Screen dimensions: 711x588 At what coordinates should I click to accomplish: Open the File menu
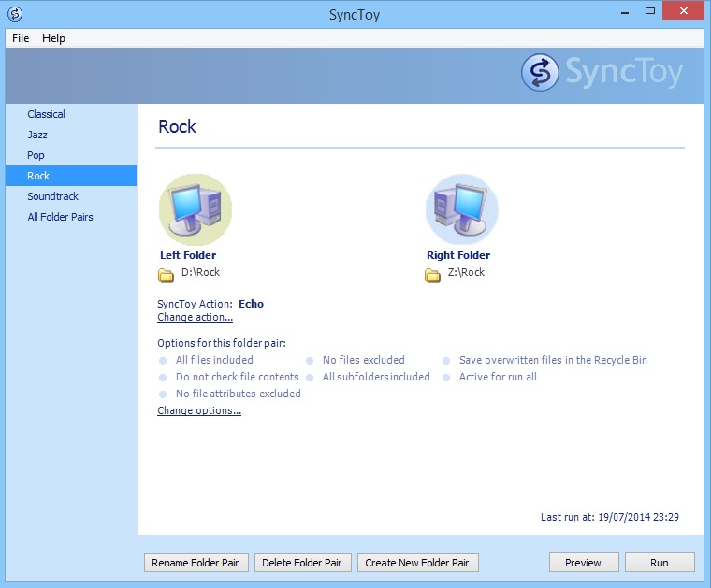coord(21,38)
